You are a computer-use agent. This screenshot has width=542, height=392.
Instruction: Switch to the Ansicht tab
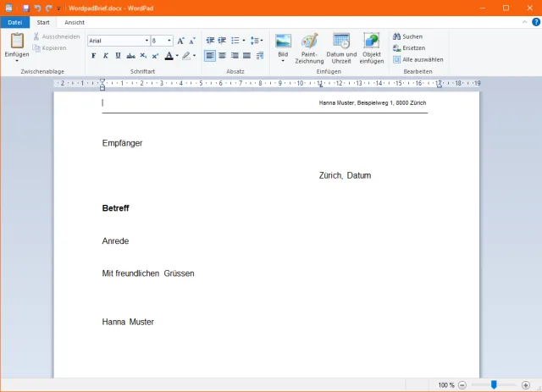click(x=75, y=22)
